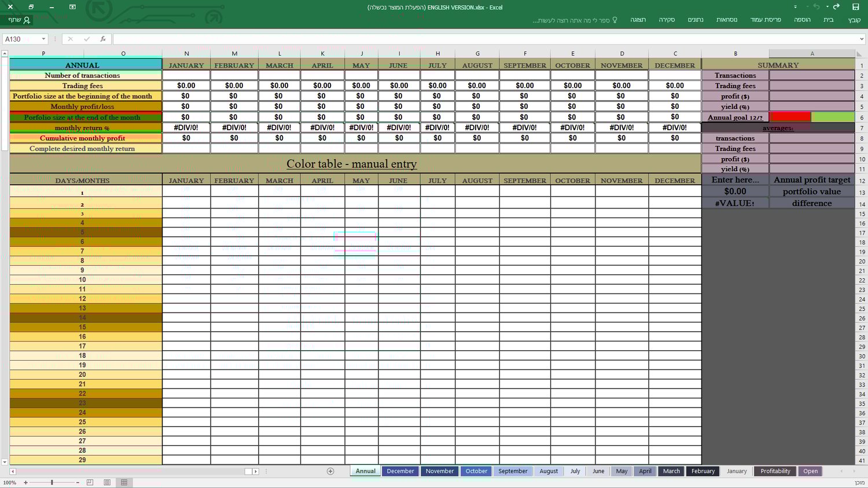Viewport: 868px width, 488px height.
Task: Switch to the March sheet tab
Action: tap(671, 471)
